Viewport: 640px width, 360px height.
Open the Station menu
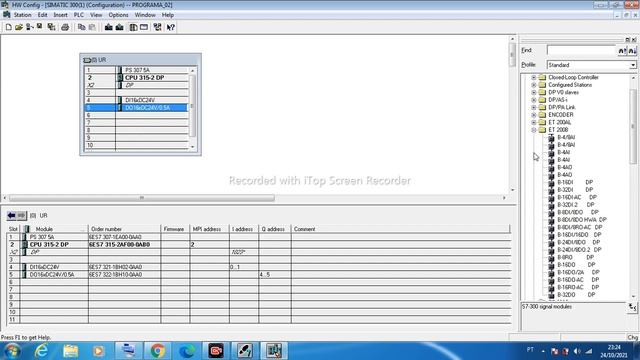[x=22, y=15]
